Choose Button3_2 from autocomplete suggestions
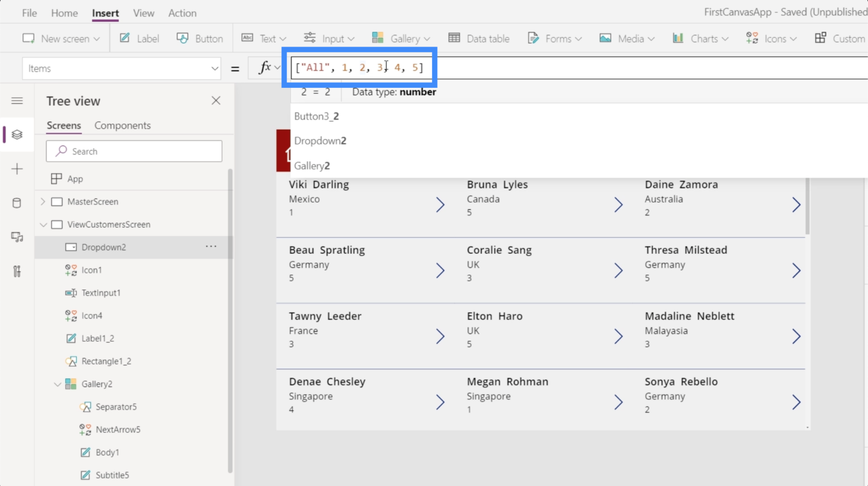868x486 pixels. [317, 116]
